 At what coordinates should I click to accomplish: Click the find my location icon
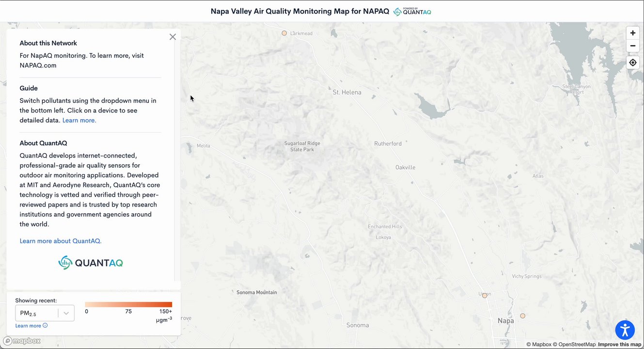pos(632,63)
